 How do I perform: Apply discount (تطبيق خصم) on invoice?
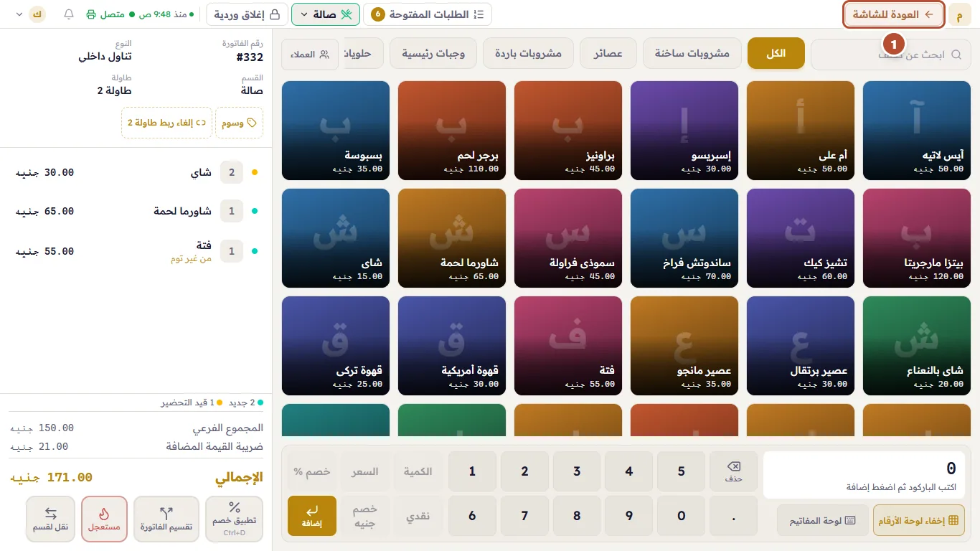click(234, 519)
